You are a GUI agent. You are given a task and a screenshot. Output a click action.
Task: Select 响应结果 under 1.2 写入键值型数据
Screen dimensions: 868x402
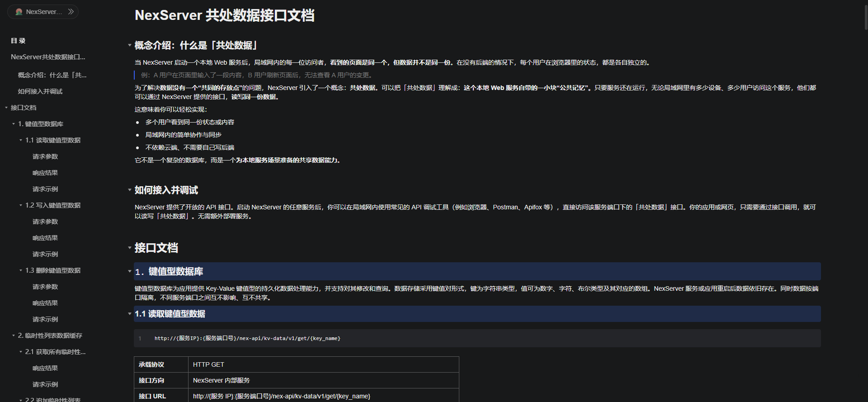pyautogui.click(x=45, y=238)
